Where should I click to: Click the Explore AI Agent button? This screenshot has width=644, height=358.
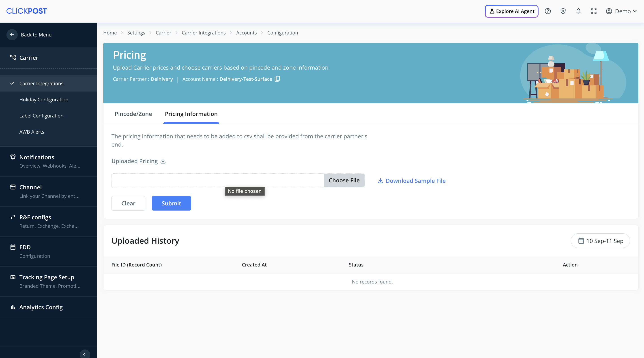tap(511, 11)
